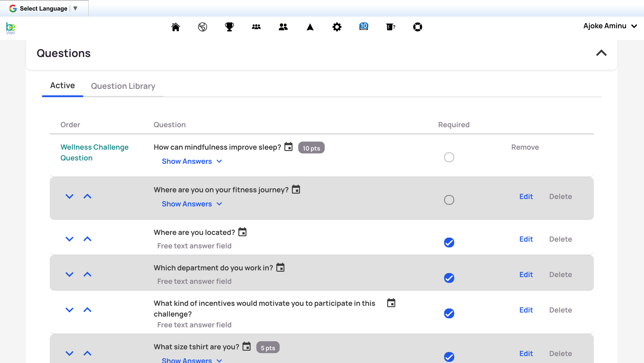Show Answers for mindfulness sleep question

(192, 161)
